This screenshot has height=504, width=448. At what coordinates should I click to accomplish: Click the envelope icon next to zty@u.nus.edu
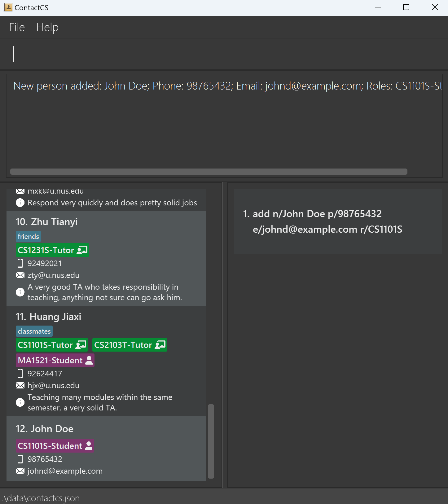pyautogui.click(x=20, y=275)
